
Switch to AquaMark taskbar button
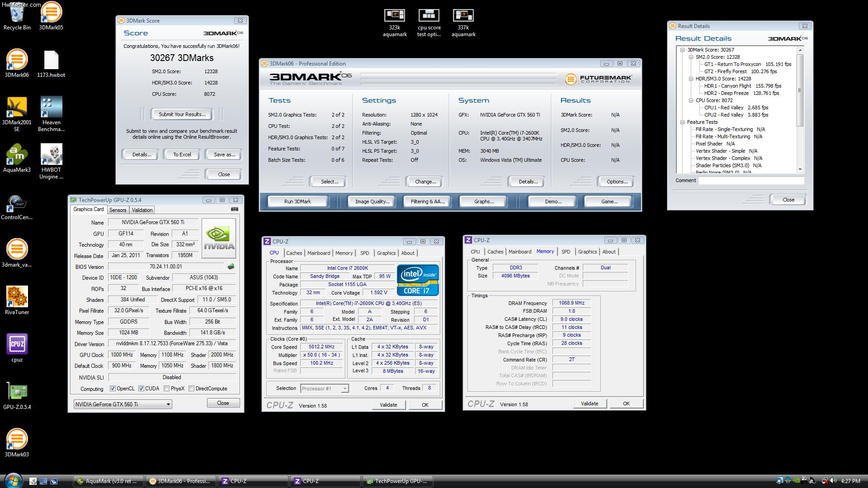[x=108, y=481]
